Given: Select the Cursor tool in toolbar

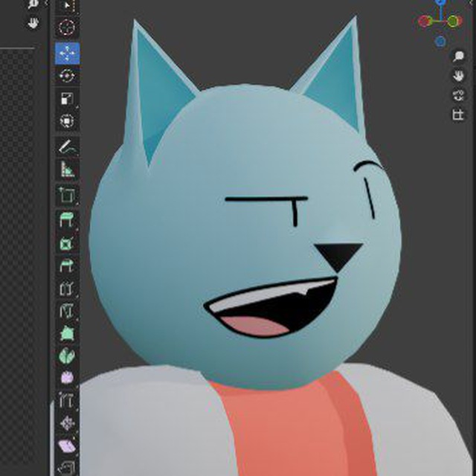Looking at the screenshot, I should pyautogui.click(x=67, y=28).
